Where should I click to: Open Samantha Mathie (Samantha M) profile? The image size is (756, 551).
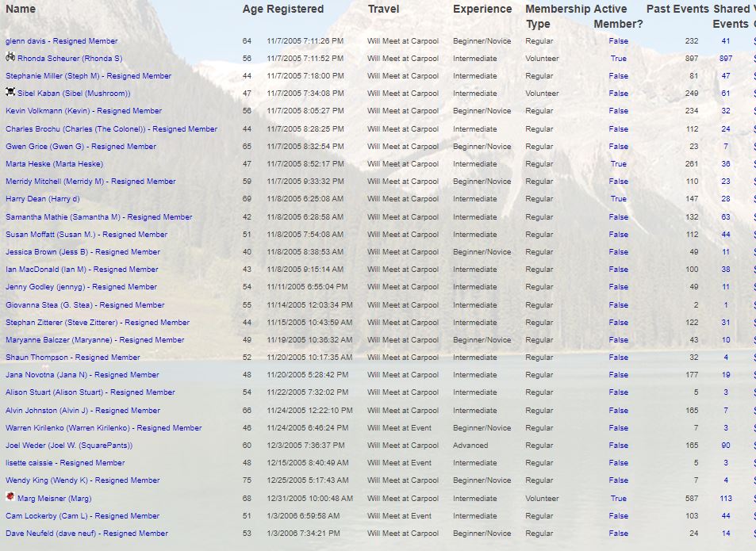pyautogui.click(x=99, y=217)
